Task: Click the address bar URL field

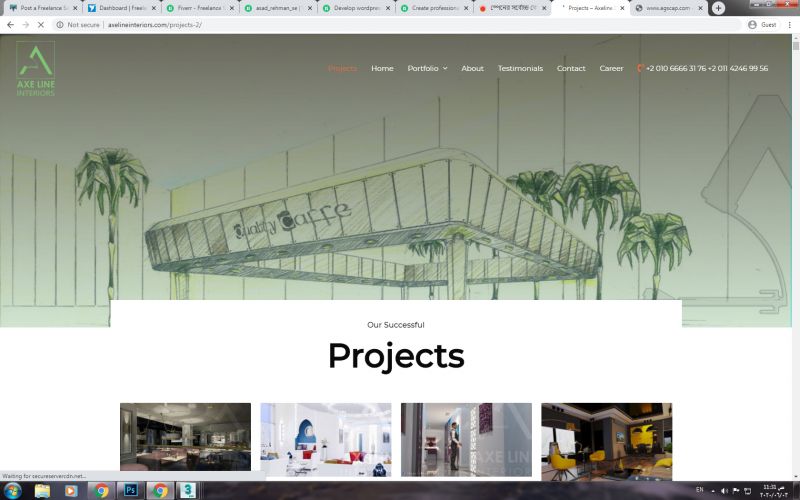Action: (x=398, y=24)
